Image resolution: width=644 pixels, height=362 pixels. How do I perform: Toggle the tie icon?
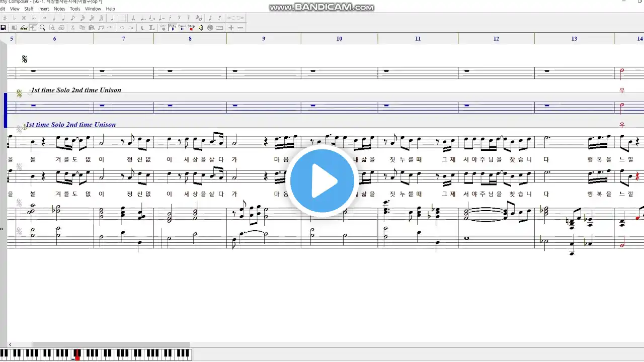pos(152,18)
